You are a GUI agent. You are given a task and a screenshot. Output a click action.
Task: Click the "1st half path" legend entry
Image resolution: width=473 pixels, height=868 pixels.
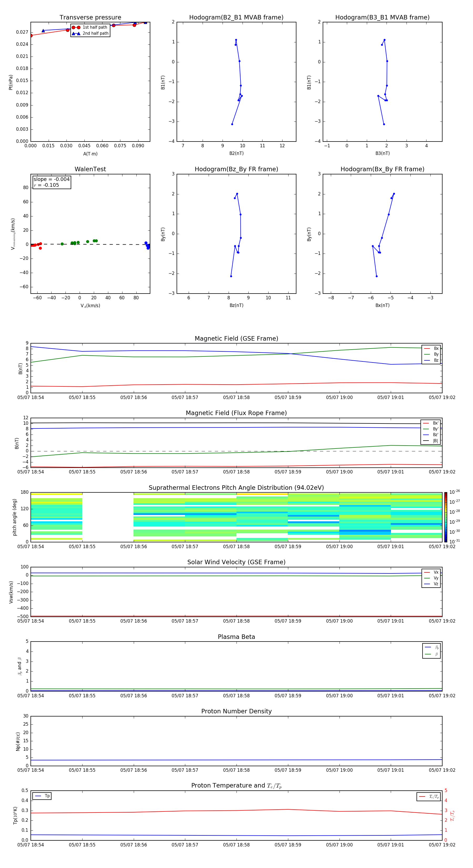pos(90,27)
